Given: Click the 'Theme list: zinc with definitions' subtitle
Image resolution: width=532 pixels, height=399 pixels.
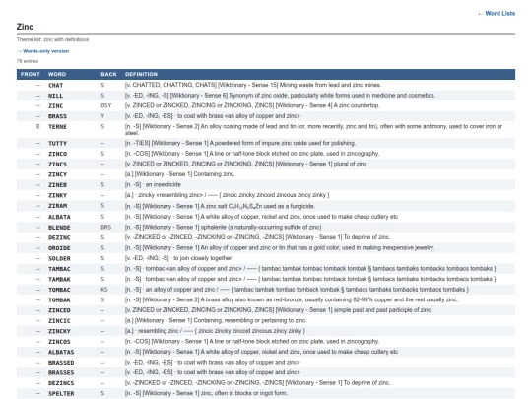Looking at the screenshot, I should point(52,39).
